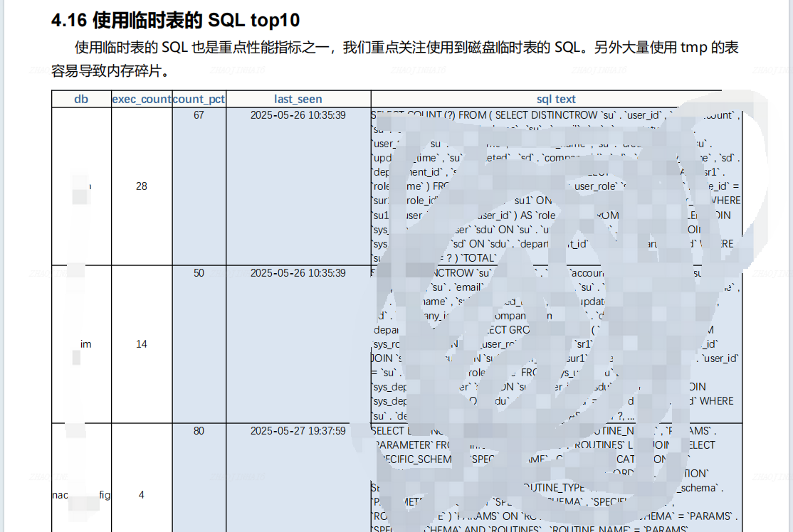Click the text line '容易导致内存碎片。'
The height and width of the screenshot is (532, 793).
(110, 70)
